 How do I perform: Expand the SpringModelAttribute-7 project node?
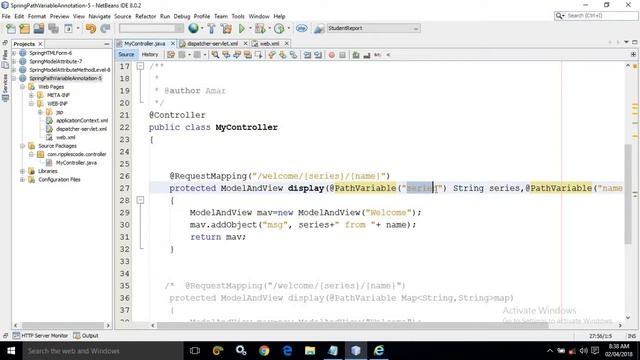tap(14, 61)
